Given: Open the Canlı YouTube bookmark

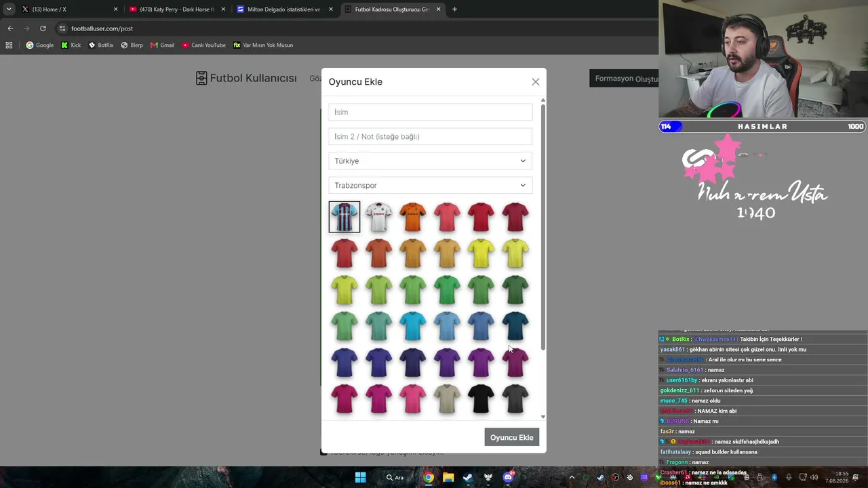Looking at the screenshot, I should [204, 45].
